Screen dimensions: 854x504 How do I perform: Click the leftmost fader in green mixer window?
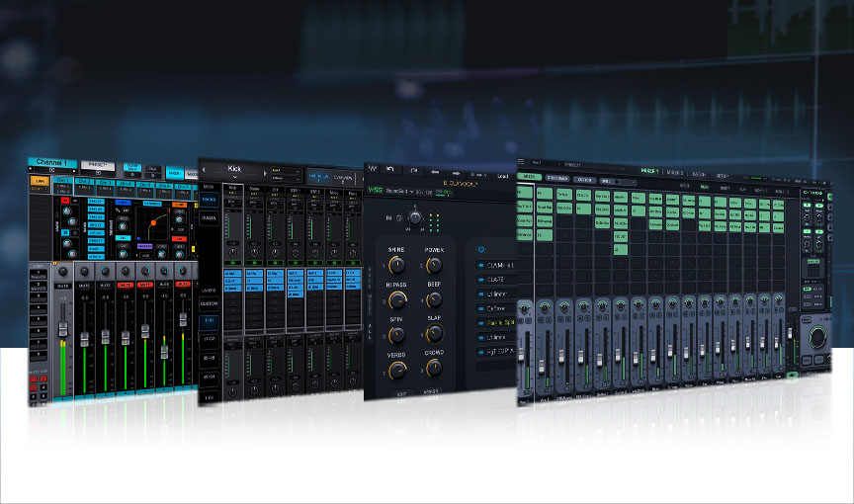(521, 355)
